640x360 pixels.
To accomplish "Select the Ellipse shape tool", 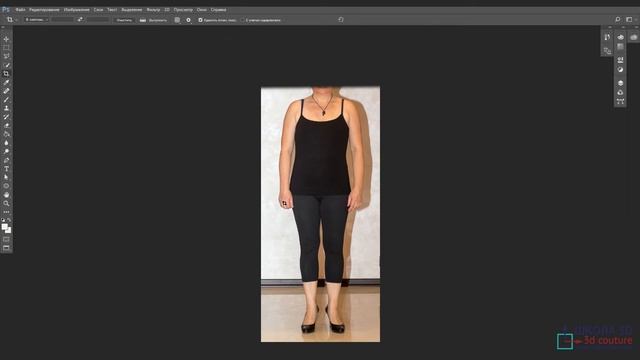I will [x=6, y=186].
